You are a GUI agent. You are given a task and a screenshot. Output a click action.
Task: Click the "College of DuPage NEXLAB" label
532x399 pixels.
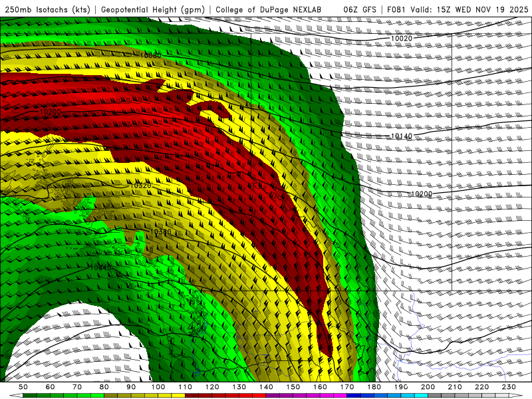click(269, 9)
